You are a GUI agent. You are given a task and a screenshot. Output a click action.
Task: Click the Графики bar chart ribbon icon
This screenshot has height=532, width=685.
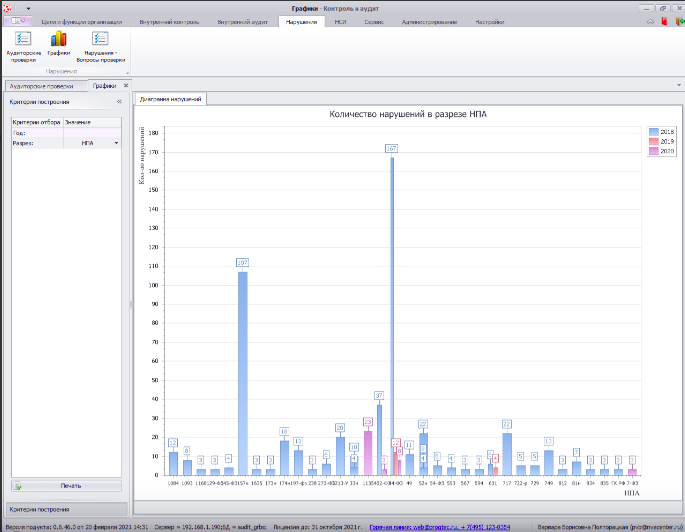pos(59,38)
